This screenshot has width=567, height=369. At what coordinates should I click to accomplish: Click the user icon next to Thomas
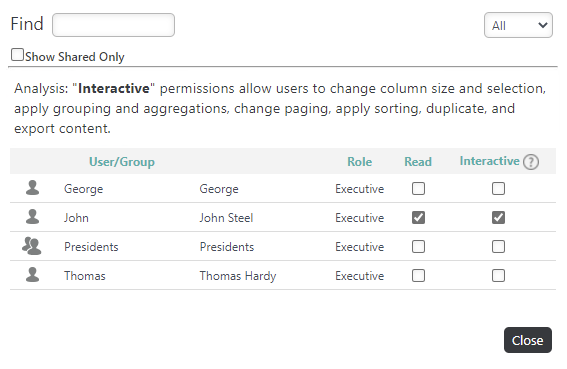click(33, 275)
